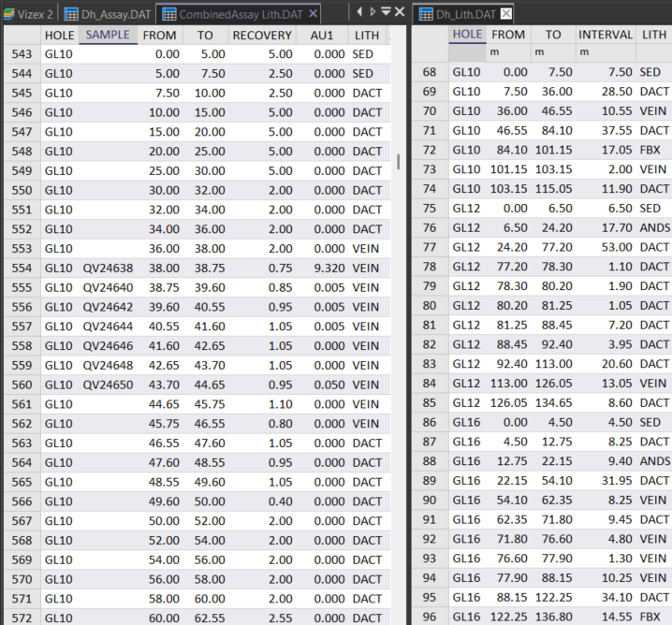Viewport: 672px width, 625px height.
Task: Switch to the Vizex 2 tab
Action: (34, 13)
